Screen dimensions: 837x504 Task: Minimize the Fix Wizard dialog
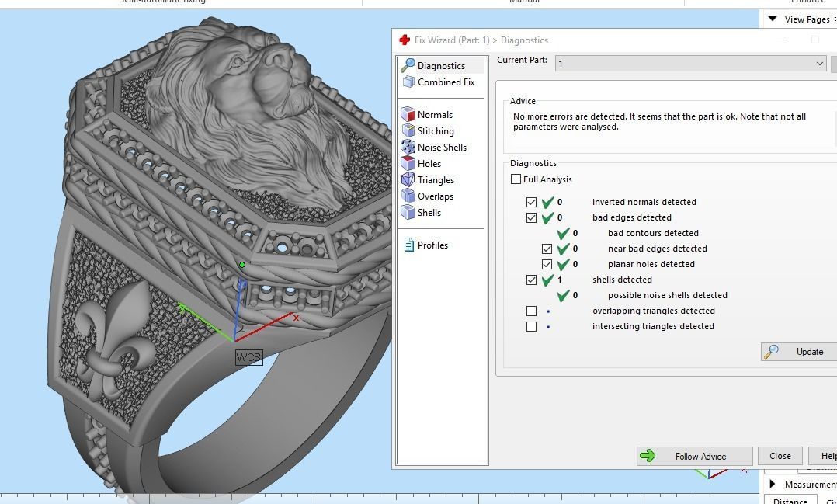tap(780, 40)
